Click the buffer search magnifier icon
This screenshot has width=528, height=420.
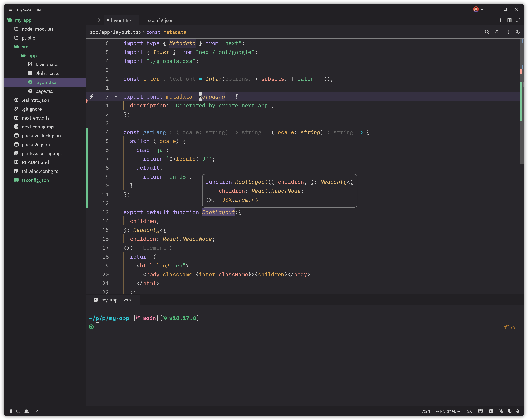(x=487, y=32)
